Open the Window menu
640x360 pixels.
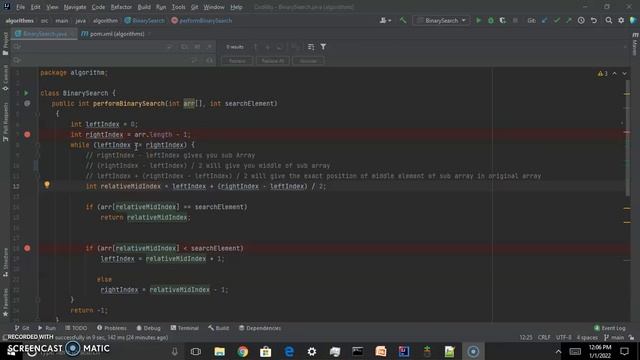pyautogui.click(x=214, y=7)
